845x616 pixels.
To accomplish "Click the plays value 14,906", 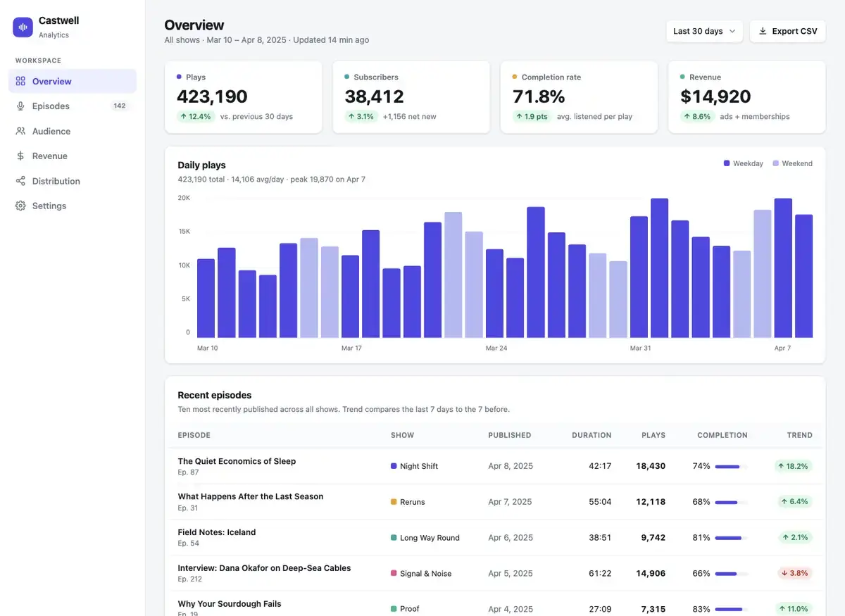I will [x=651, y=573].
